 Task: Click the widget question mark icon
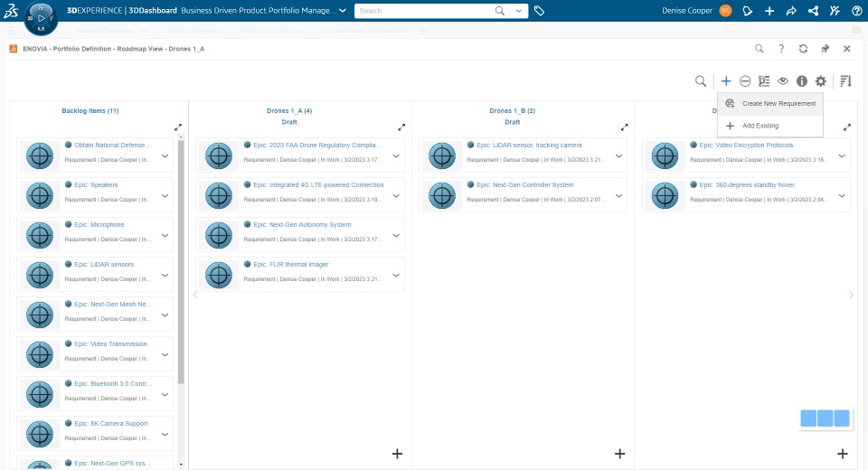(781, 49)
